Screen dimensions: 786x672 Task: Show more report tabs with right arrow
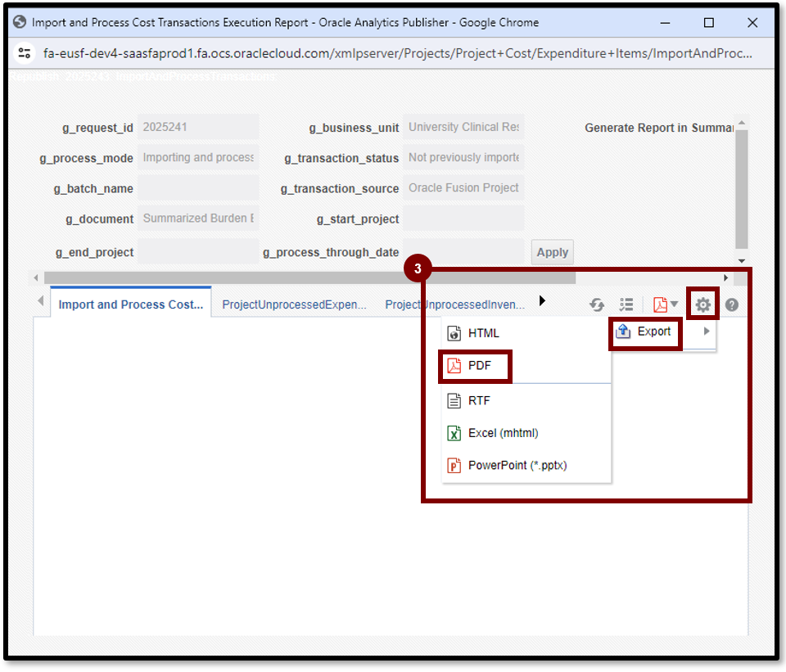[542, 300]
